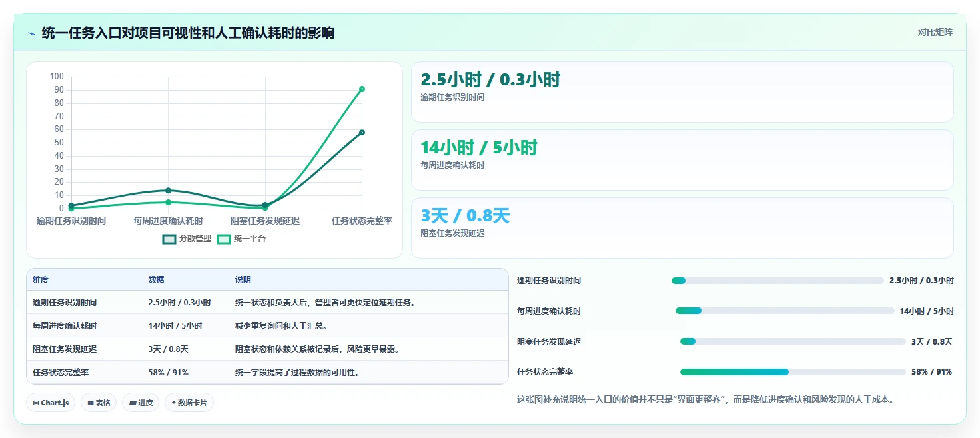Click the 任务状态完整率 table row label
Image resolution: width=980 pixels, height=438 pixels.
(61, 373)
